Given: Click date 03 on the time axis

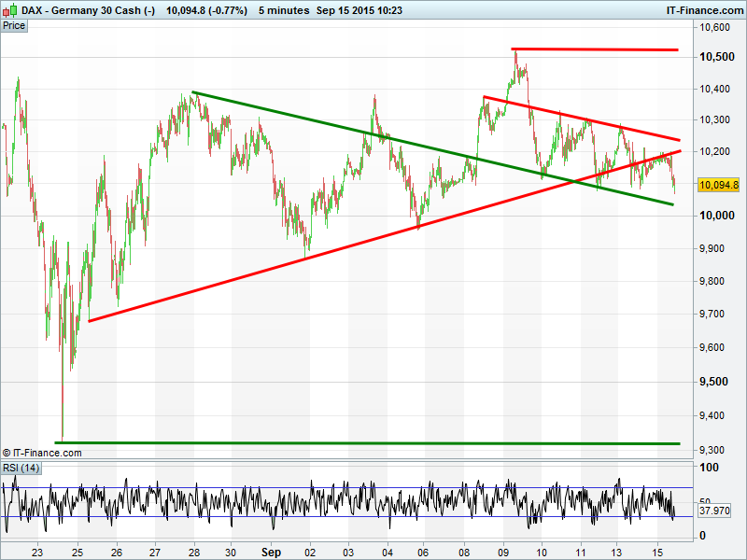Looking at the screenshot, I should pos(348,553).
